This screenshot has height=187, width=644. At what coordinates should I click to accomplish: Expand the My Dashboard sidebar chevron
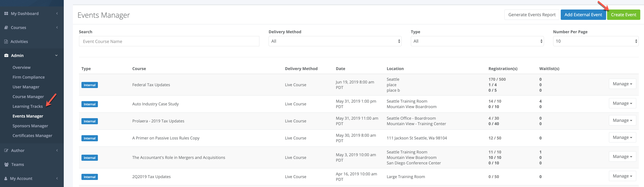(57, 13)
